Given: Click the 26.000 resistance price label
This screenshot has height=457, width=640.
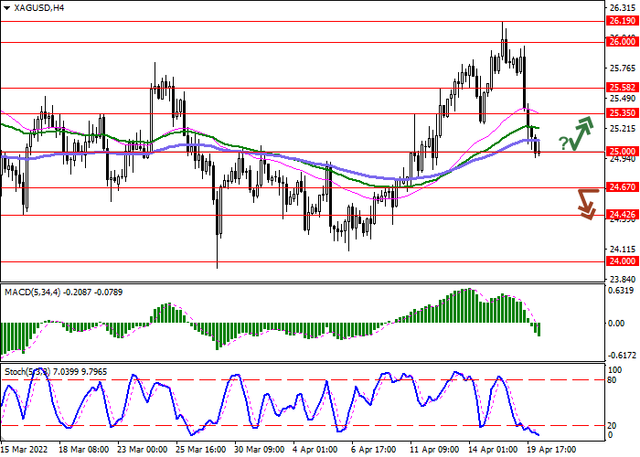Looking at the screenshot, I should pyautogui.click(x=621, y=42).
